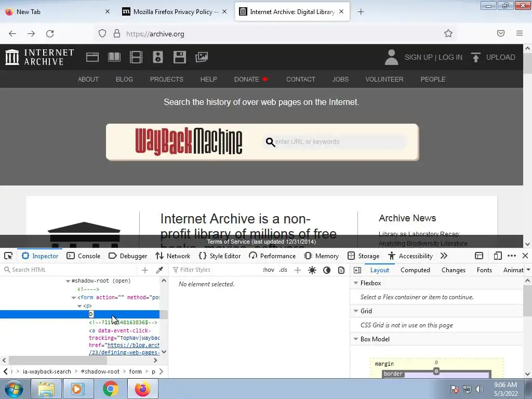Collapse the #shadow-root node
The width and height of the screenshot is (532, 399).
click(68, 281)
